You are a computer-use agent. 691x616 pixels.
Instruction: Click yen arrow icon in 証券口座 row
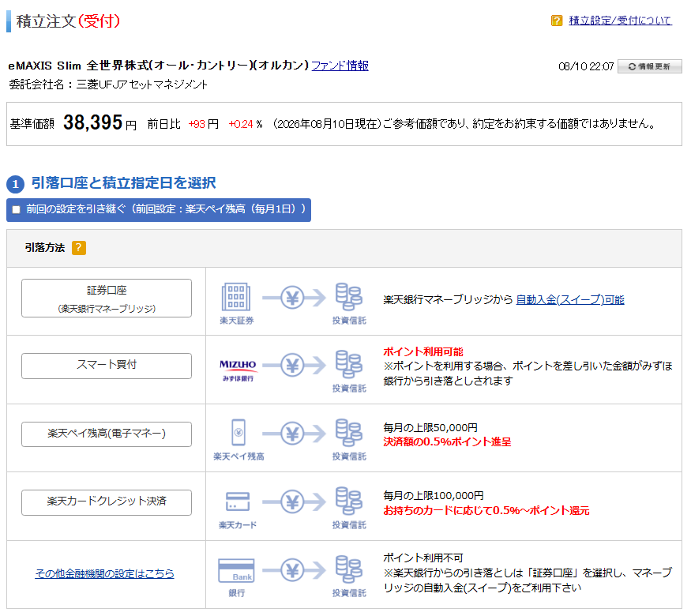(x=294, y=298)
